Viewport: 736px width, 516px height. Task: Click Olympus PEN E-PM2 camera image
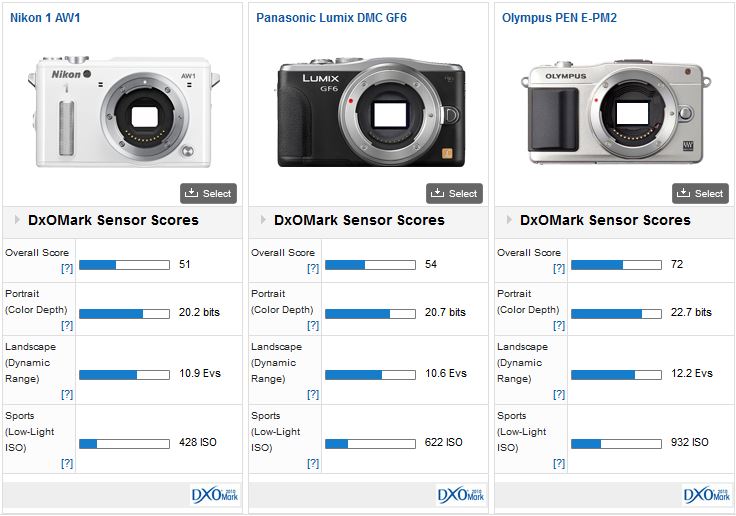coord(616,112)
